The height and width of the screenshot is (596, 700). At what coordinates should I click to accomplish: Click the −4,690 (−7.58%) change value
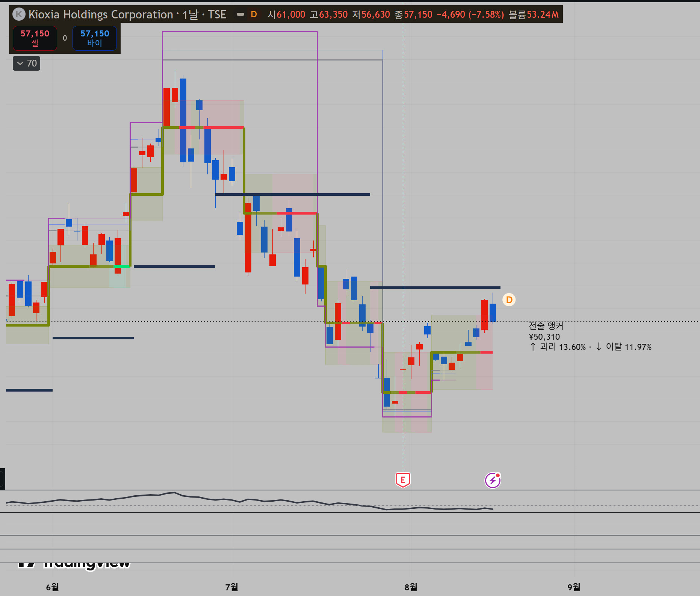pos(470,14)
